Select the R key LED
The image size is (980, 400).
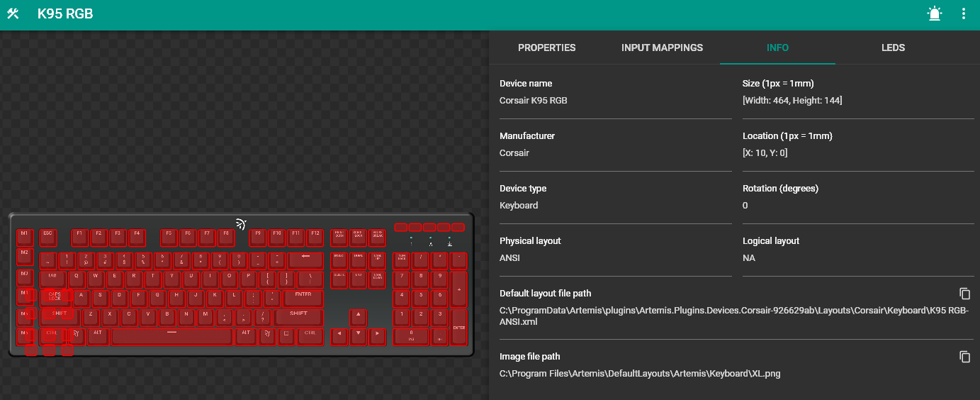(133, 279)
